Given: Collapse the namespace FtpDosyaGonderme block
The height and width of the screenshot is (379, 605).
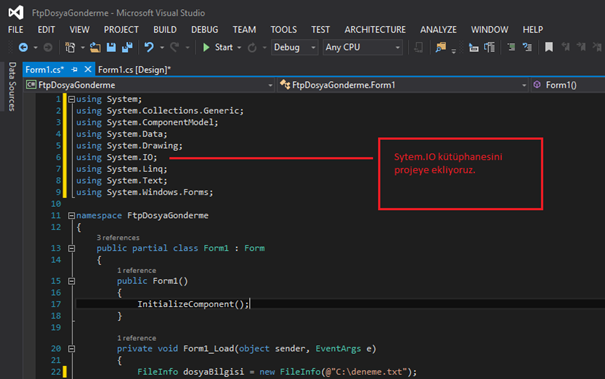Looking at the screenshot, I should click(x=71, y=216).
